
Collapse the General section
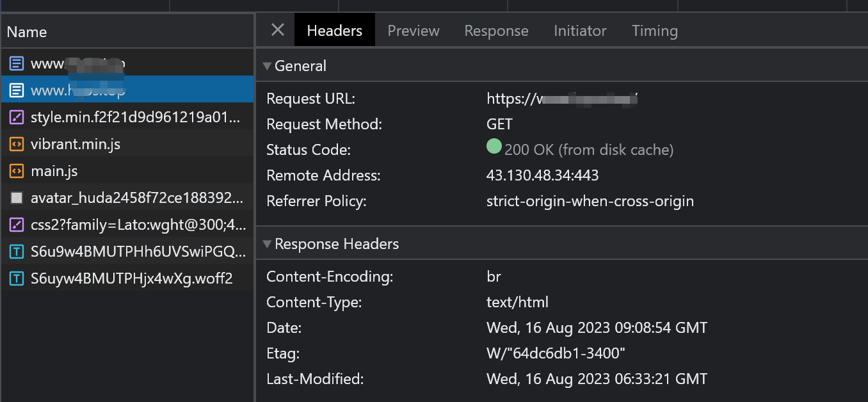(x=268, y=66)
